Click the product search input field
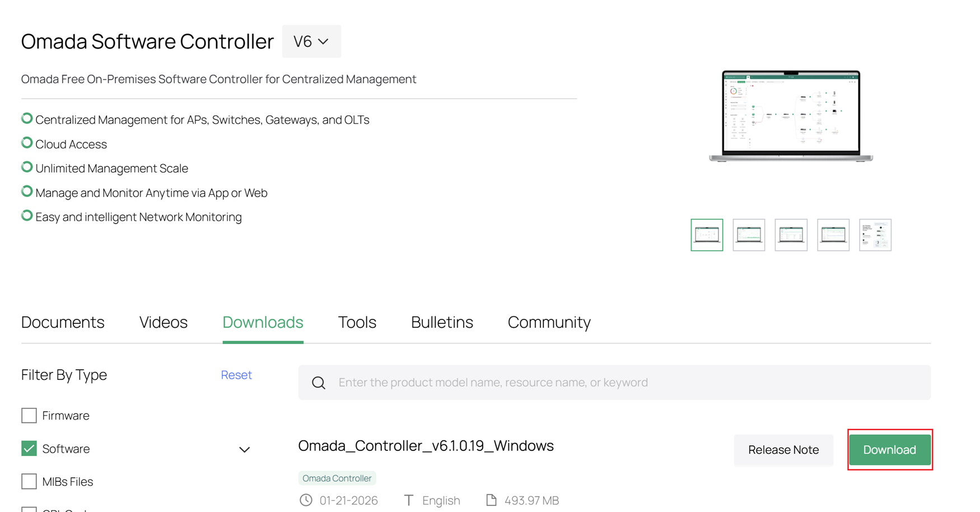 click(560, 383)
